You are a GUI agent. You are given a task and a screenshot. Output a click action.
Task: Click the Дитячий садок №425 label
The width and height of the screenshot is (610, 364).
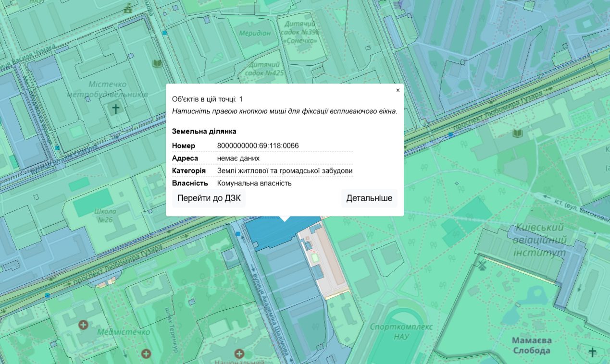263,69
